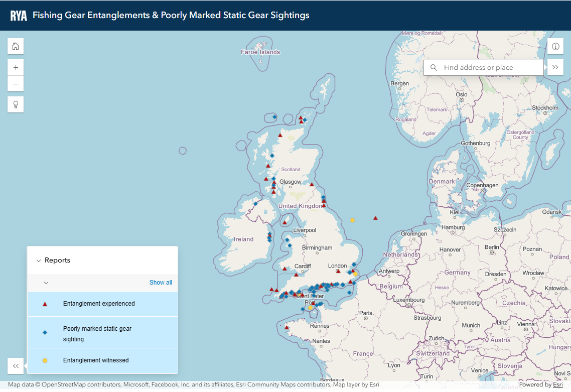Toggle Poorly marked static gear sighting filter
The image size is (571, 392).
coord(103,332)
